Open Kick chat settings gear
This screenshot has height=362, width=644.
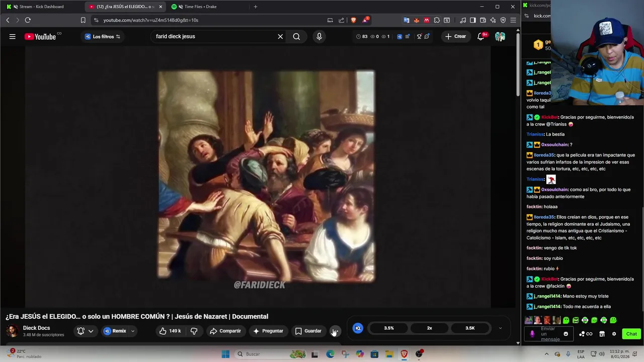click(x=614, y=334)
